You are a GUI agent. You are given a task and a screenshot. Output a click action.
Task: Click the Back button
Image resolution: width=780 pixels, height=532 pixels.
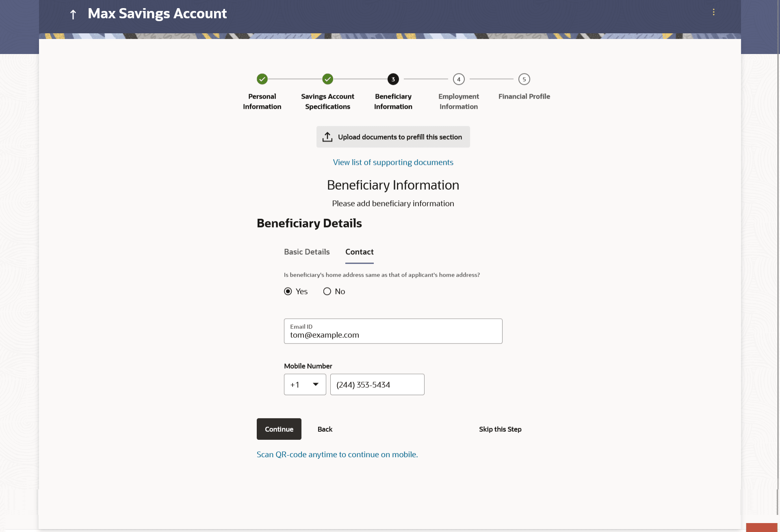(x=325, y=429)
